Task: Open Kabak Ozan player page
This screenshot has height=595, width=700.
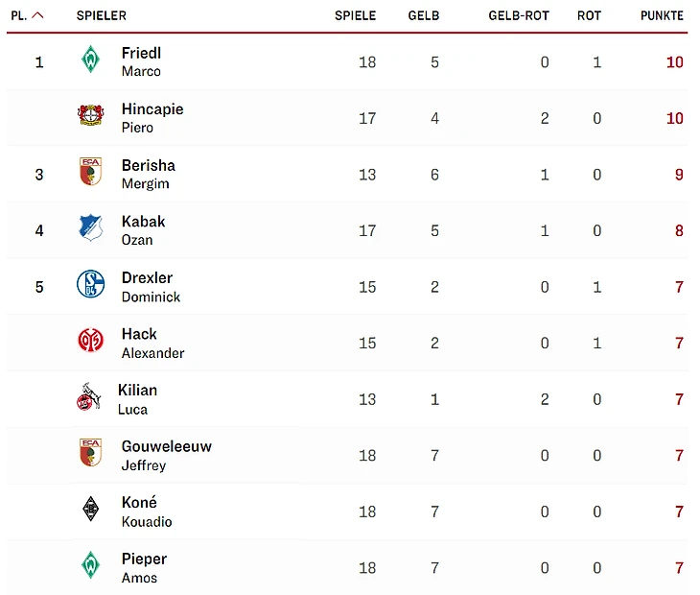Action: click(x=143, y=229)
